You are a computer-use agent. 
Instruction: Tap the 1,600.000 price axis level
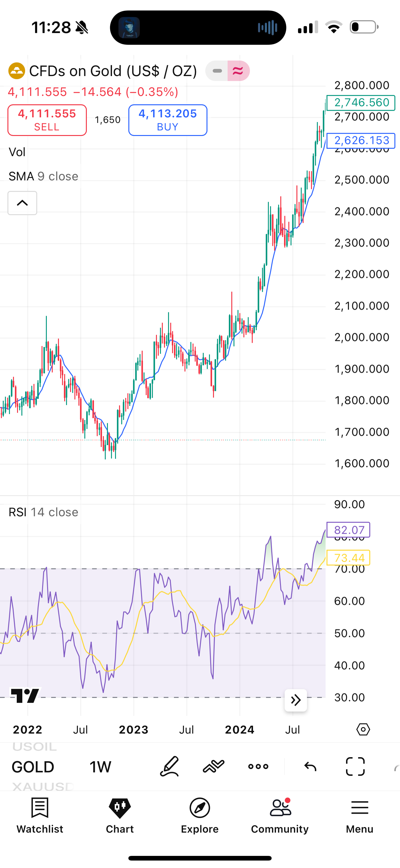coord(362,463)
